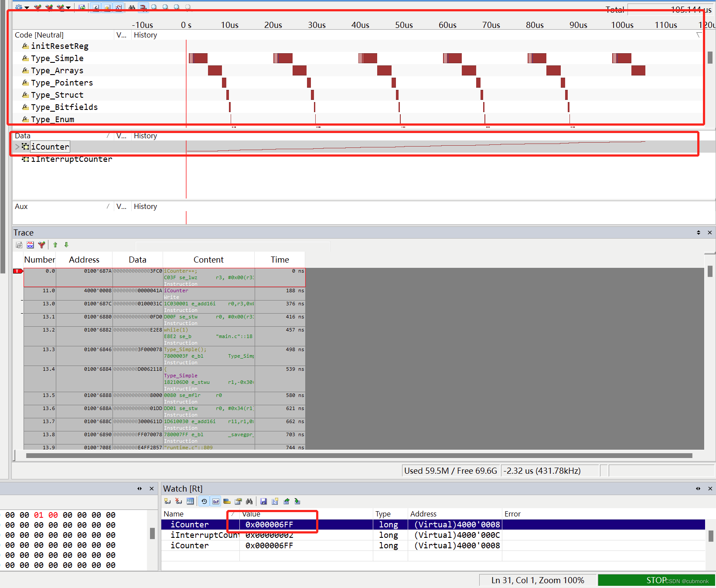Click the import arrow icon in Watch toolbar
The height and width of the screenshot is (588, 716).
pos(297,502)
